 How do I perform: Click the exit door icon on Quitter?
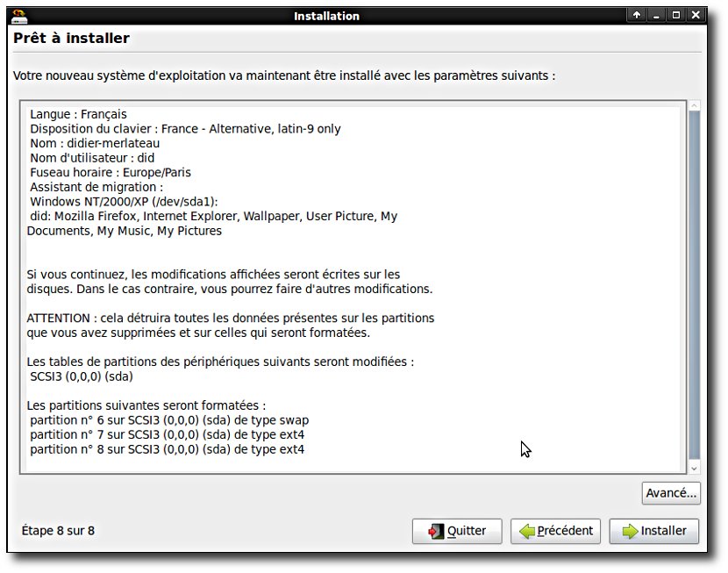tap(436, 531)
